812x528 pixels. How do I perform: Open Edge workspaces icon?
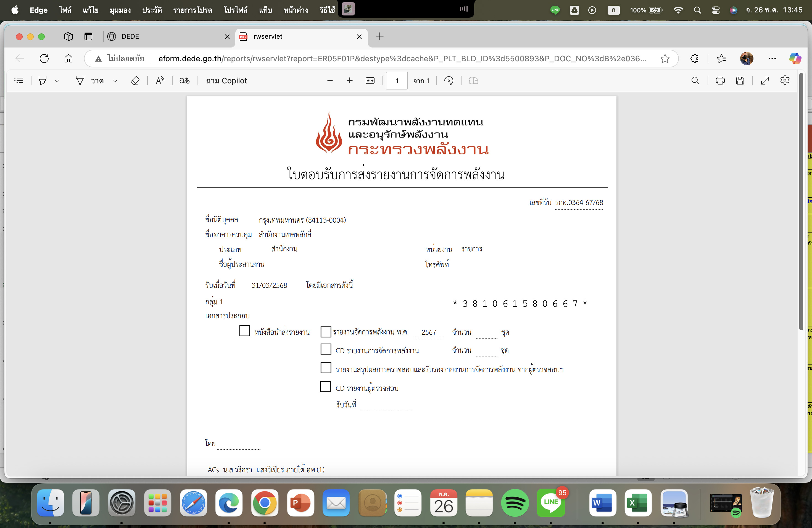pyautogui.click(x=68, y=36)
